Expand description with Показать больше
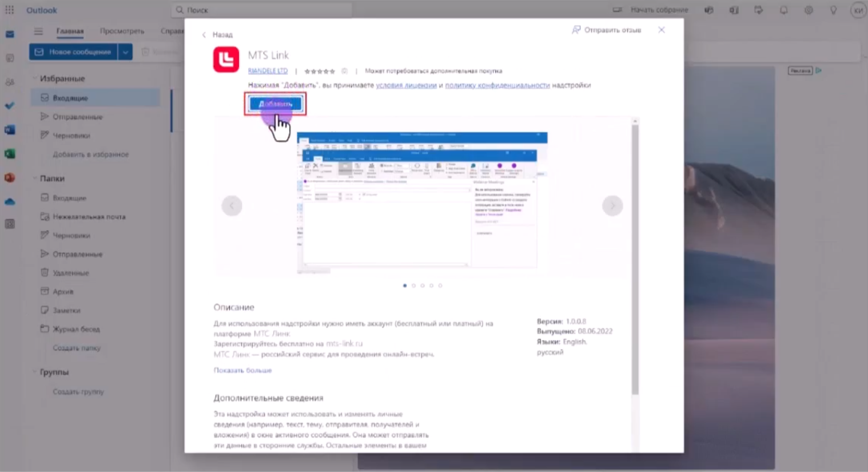The image size is (868, 472). (242, 370)
